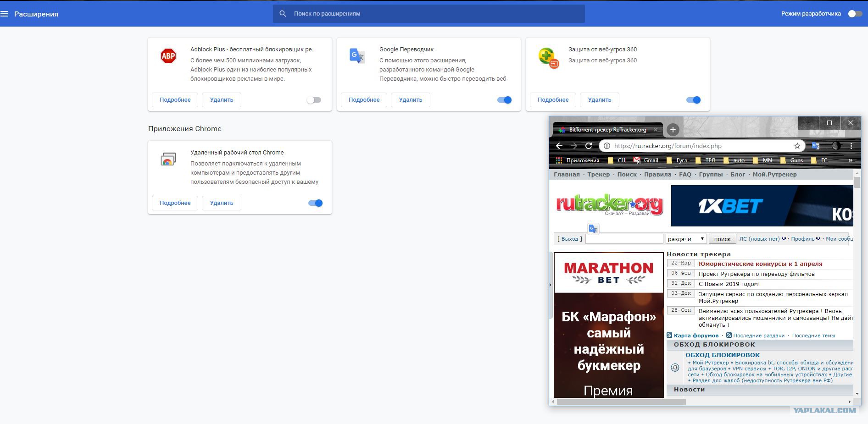Open the Gmail bookmark
Image resolution: width=868 pixels, height=424 pixels.
coord(646,160)
